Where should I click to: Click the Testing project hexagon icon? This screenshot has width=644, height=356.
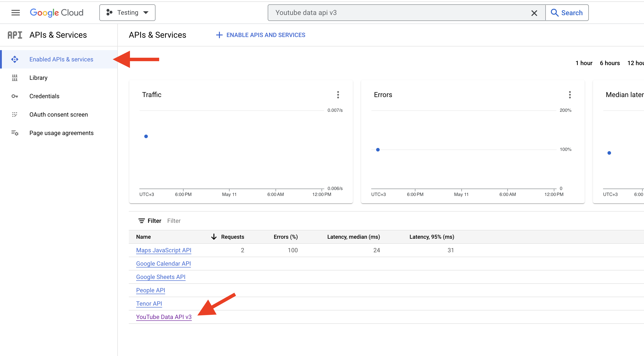coord(109,12)
